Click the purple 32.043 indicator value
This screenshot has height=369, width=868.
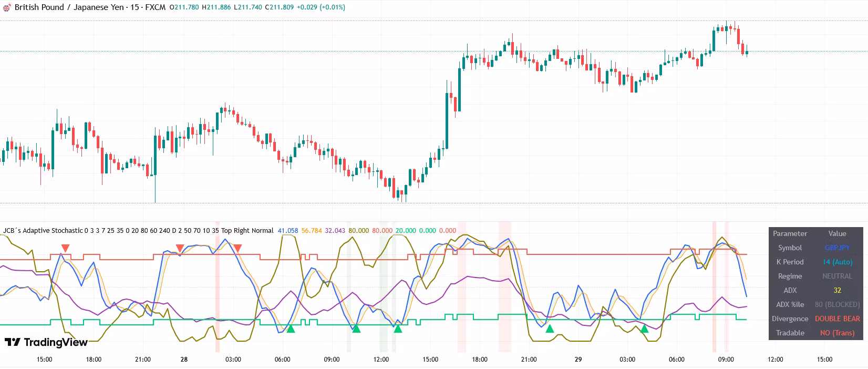[335, 231]
